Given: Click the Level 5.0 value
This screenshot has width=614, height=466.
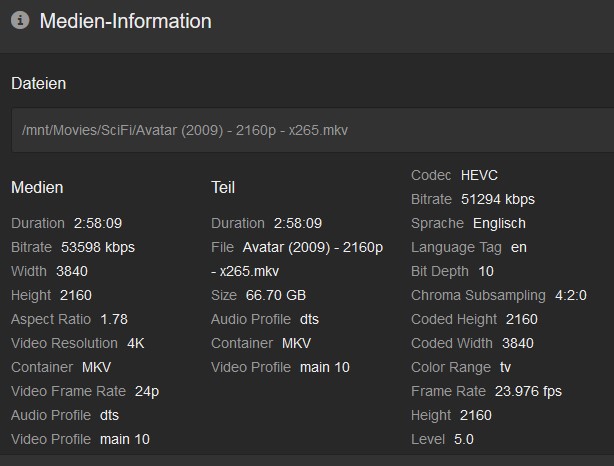Looking at the screenshot, I should pyautogui.click(x=463, y=439).
